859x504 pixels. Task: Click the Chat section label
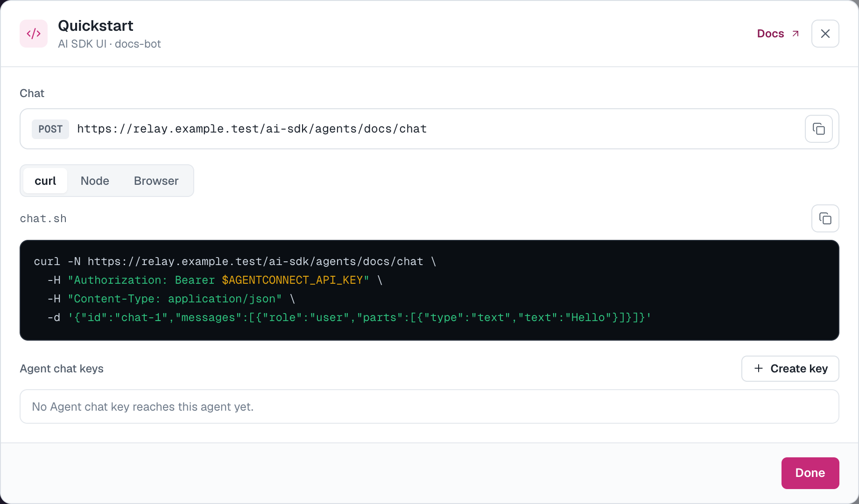(x=32, y=93)
